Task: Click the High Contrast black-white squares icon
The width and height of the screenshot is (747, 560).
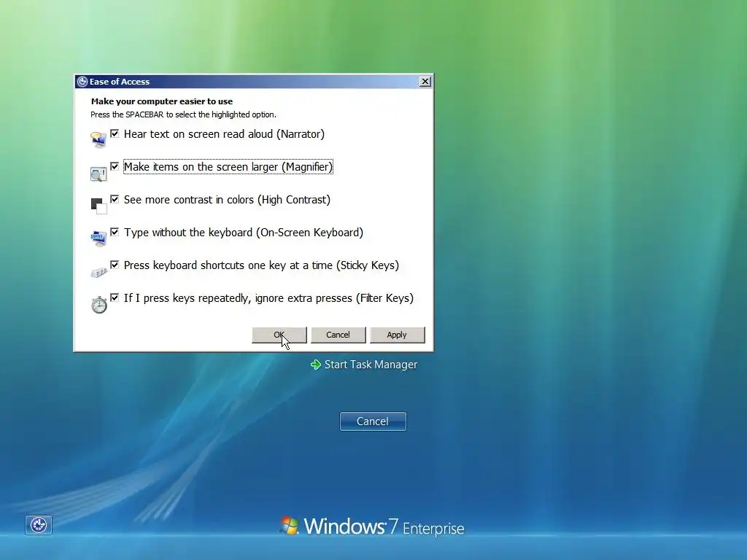Action: 98,206
